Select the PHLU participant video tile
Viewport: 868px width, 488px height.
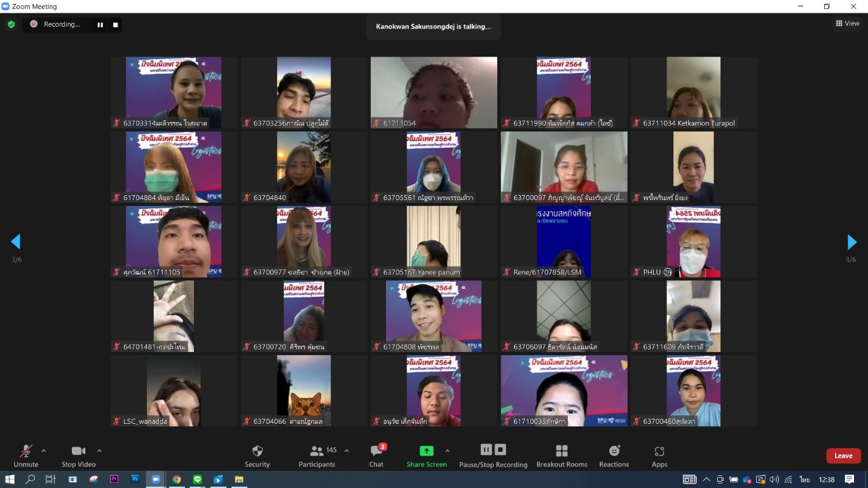click(694, 241)
